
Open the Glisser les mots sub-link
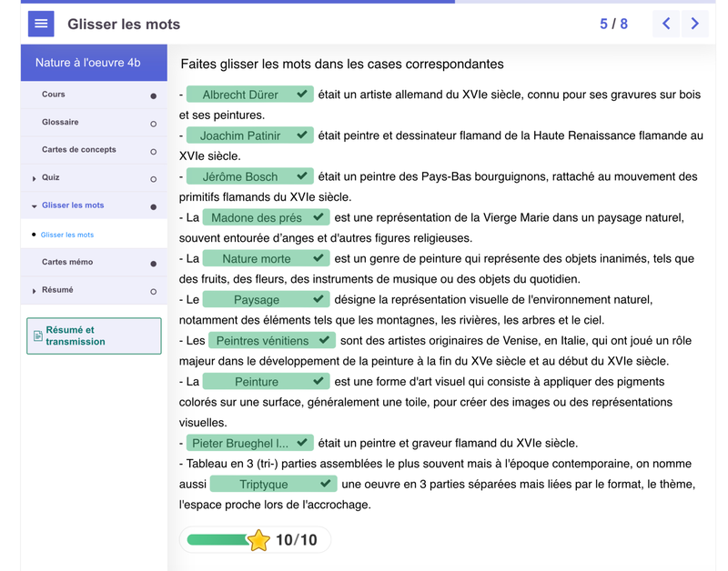(67, 235)
